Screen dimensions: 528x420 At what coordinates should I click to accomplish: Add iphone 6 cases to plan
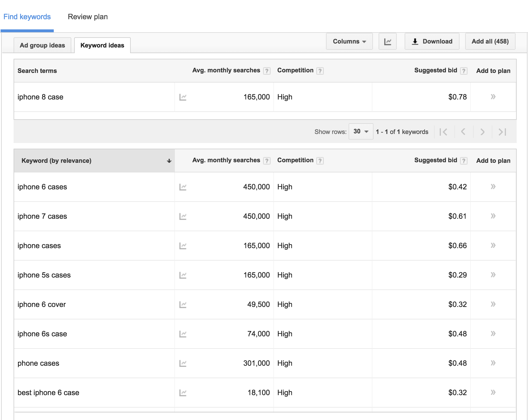(493, 187)
